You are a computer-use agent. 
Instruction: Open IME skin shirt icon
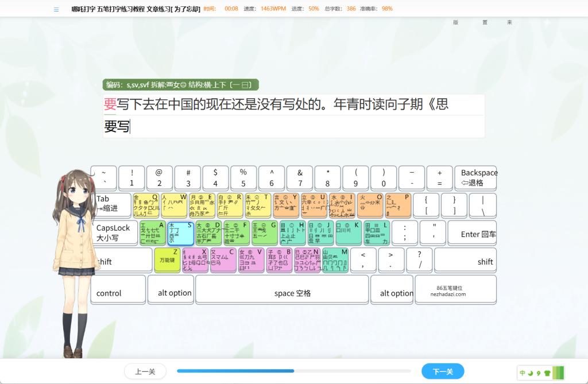click(x=547, y=373)
